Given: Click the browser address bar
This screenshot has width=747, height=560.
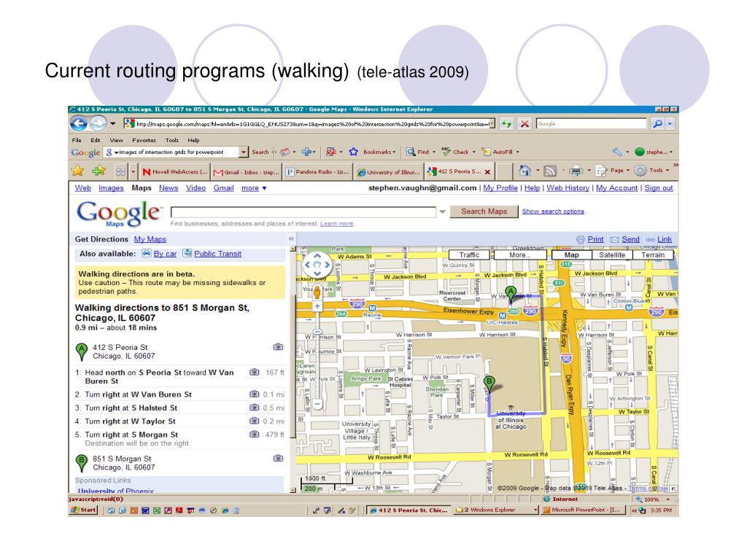Looking at the screenshot, I should 309,124.
